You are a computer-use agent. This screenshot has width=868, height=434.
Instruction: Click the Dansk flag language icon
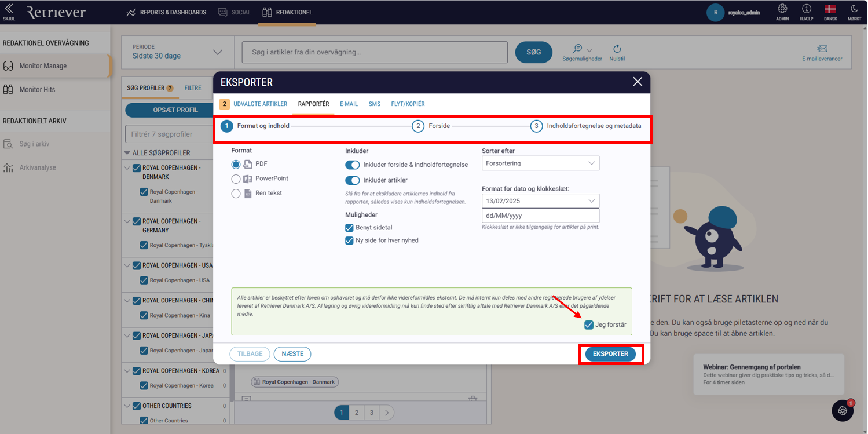[830, 9]
